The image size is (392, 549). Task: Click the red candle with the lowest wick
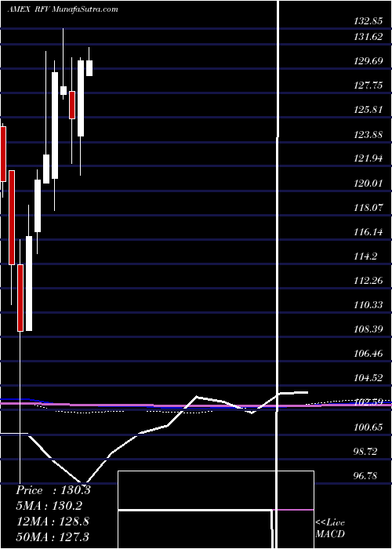click(x=20, y=297)
